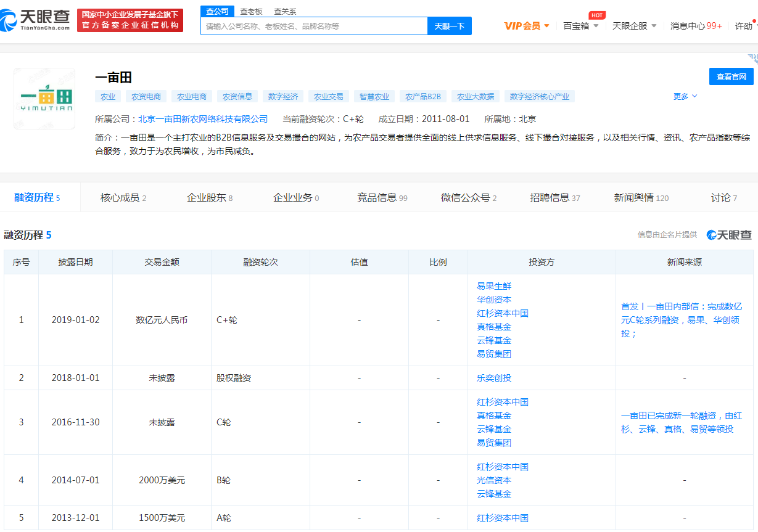Image resolution: width=758 pixels, height=532 pixels.
Task: Switch to the 企业股东 tab
Action: pyautogui.click(x=210, y=198)
